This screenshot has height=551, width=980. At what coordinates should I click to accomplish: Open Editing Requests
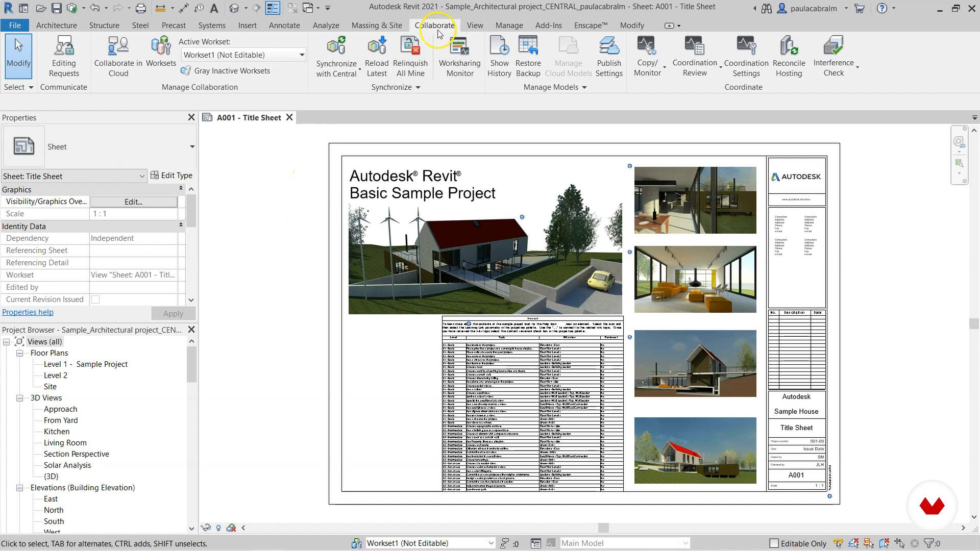click(x=64, y=56)
